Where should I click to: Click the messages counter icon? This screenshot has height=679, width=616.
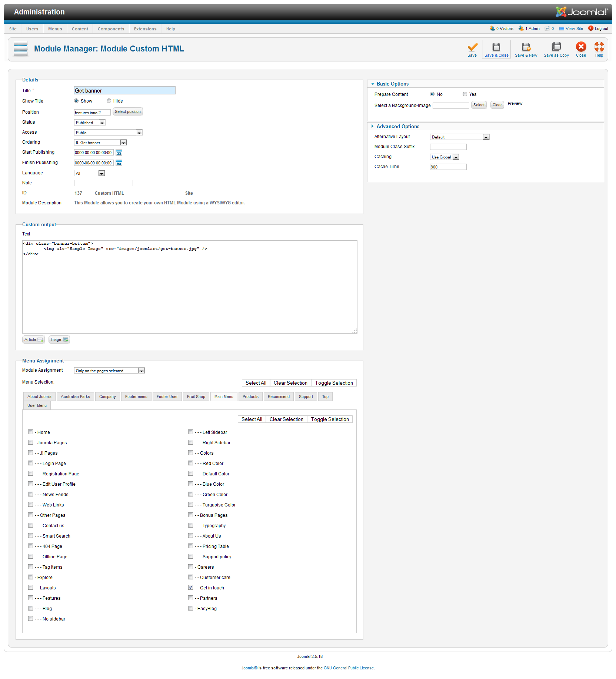pos(547,29)
